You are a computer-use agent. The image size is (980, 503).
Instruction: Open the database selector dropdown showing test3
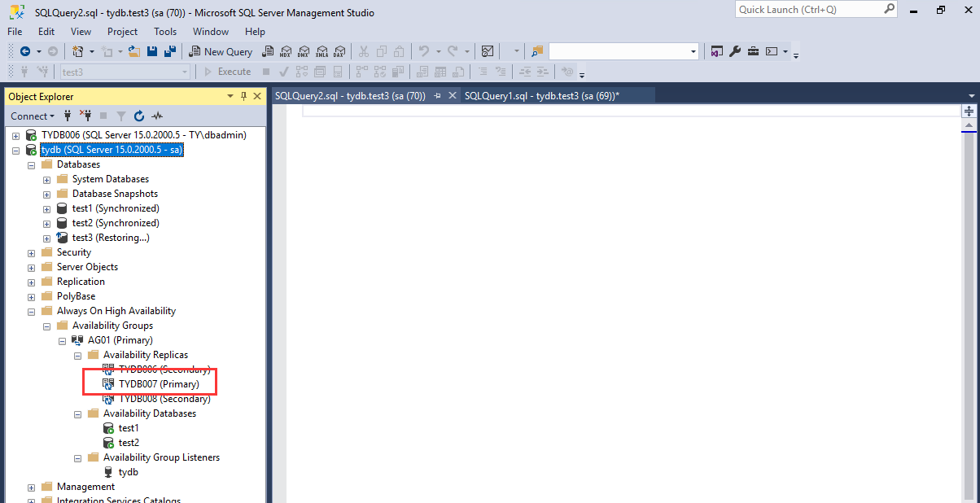(185, 72)
